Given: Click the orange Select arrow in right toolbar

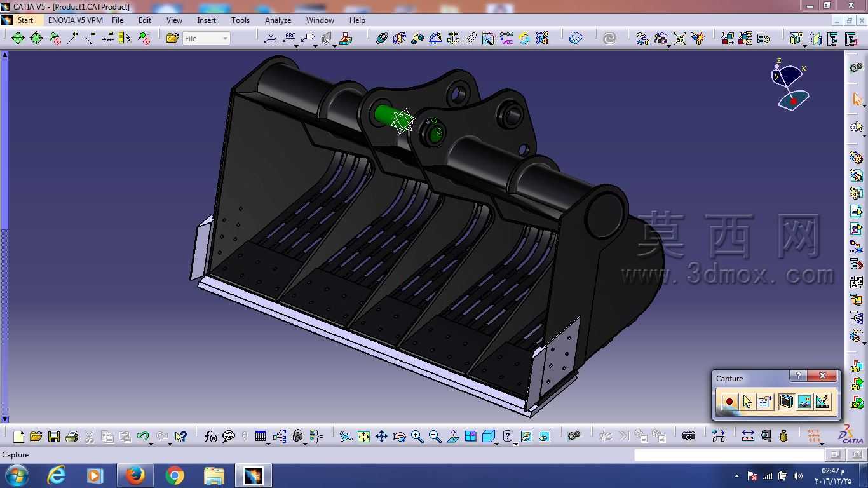Looking at the screenshot, I should (857, 99).
